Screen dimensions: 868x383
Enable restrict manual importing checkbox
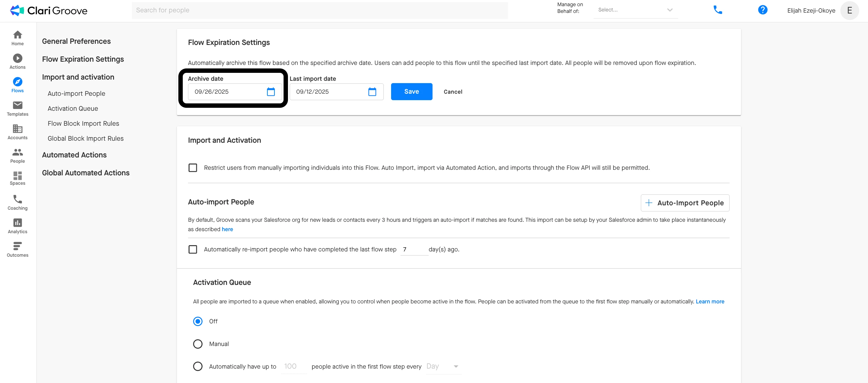click(193, 168)
